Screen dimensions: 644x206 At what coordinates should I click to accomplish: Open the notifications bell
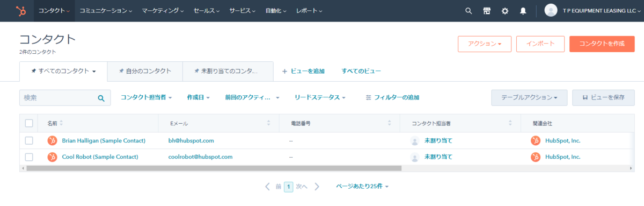[x=523, y=11]
